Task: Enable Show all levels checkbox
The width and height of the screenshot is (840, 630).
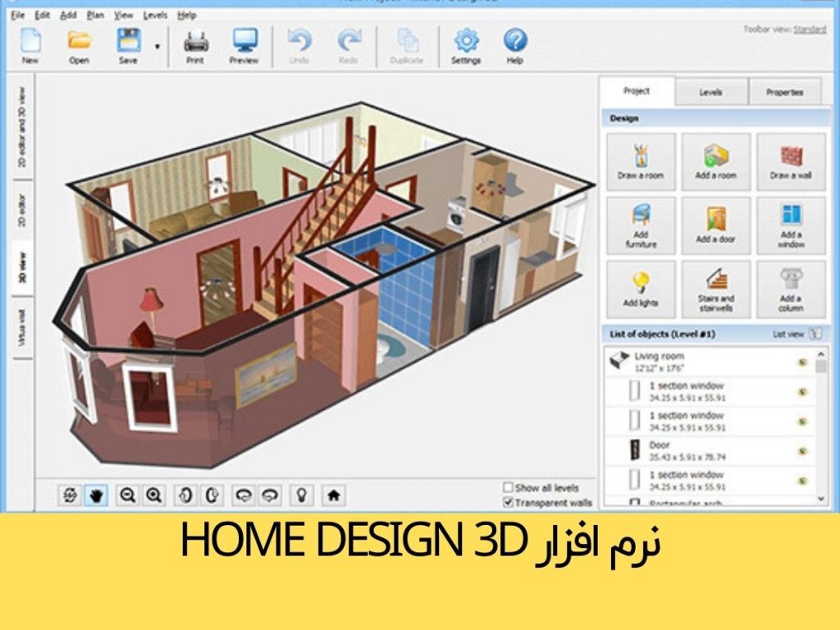Action: tap(508, 487)
